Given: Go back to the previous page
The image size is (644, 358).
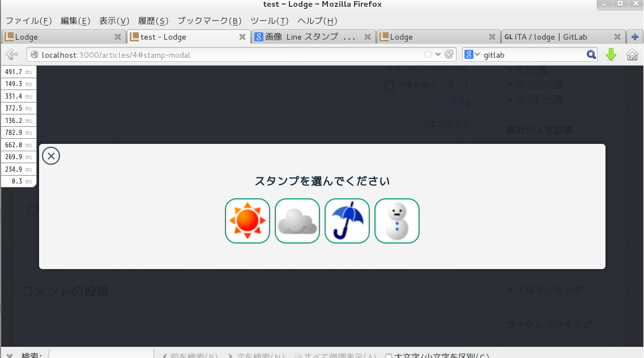Looking at the screenshot, I should click(x=11, y=54).
